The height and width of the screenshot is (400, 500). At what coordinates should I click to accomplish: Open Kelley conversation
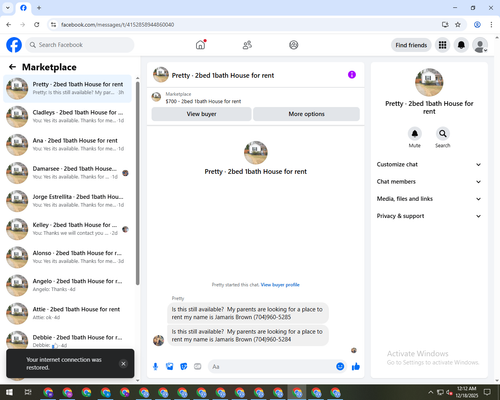67,229
